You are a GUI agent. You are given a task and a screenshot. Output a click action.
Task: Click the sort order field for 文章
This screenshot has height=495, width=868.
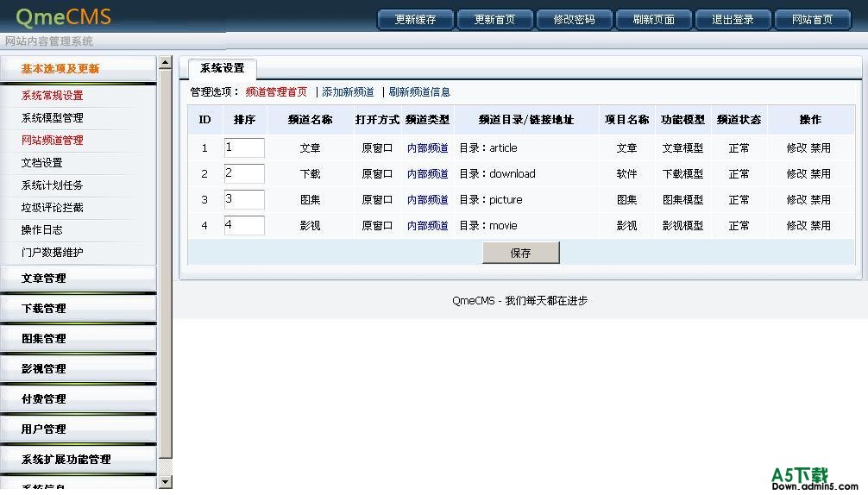tap(244, 148)
